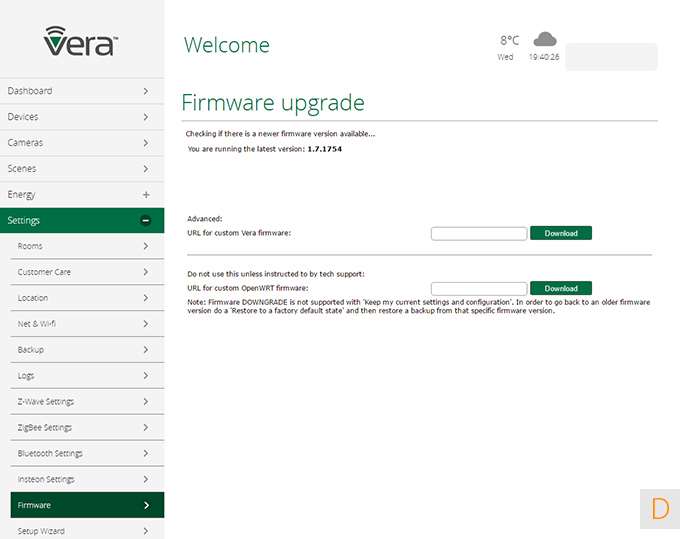The width and height of the screenshot is (690, 539).
Task: Download the custom Vera firmware
Action: click(561, 233)
